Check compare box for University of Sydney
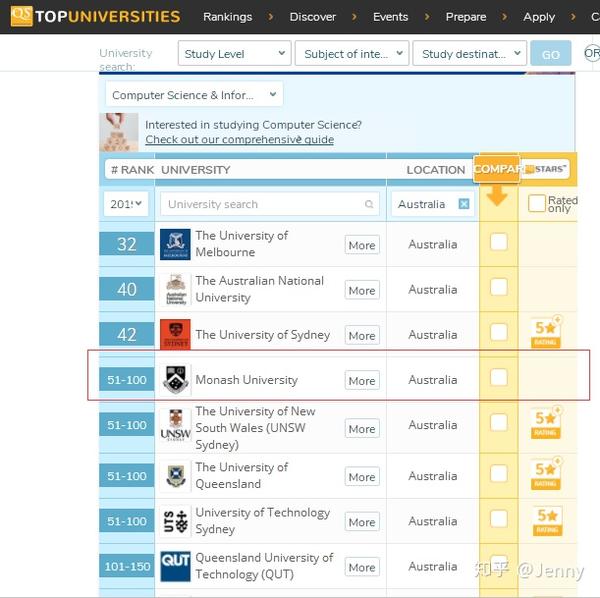 point(499,332)
